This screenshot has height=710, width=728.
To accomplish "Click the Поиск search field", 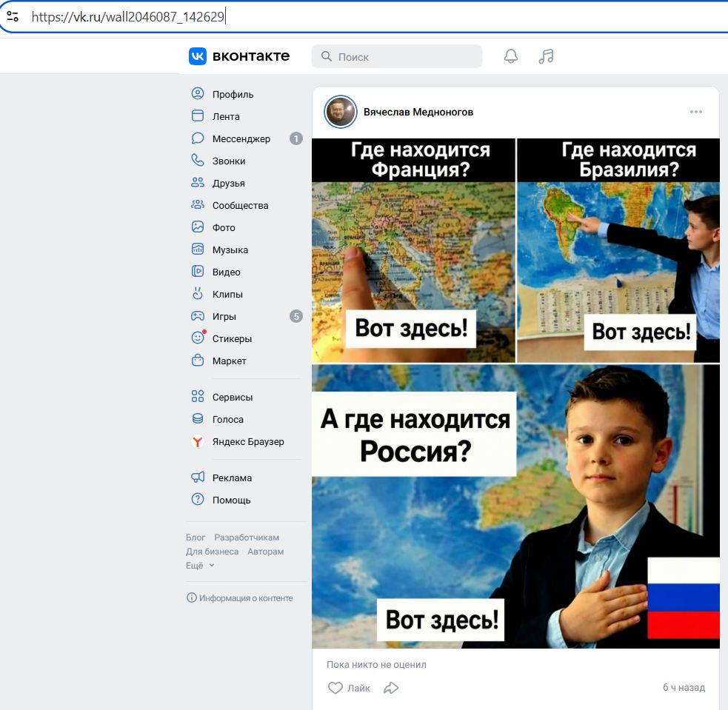I will (397, 56).
